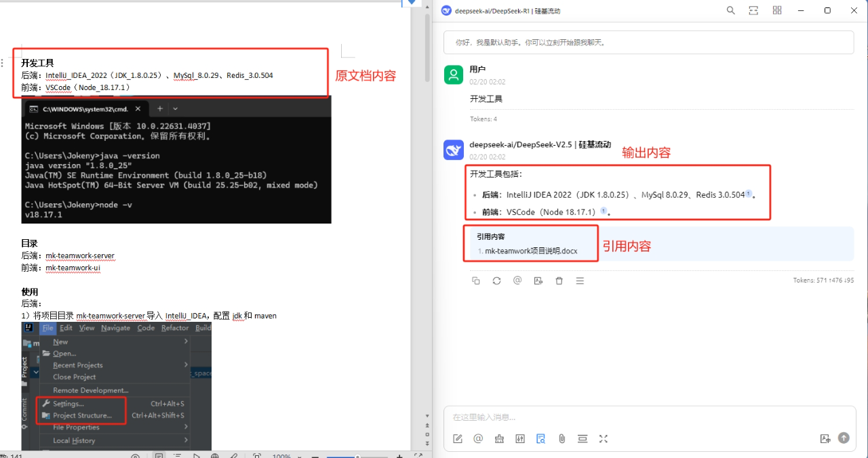
Task: Click the green user avatar
Action: (454, 75)
